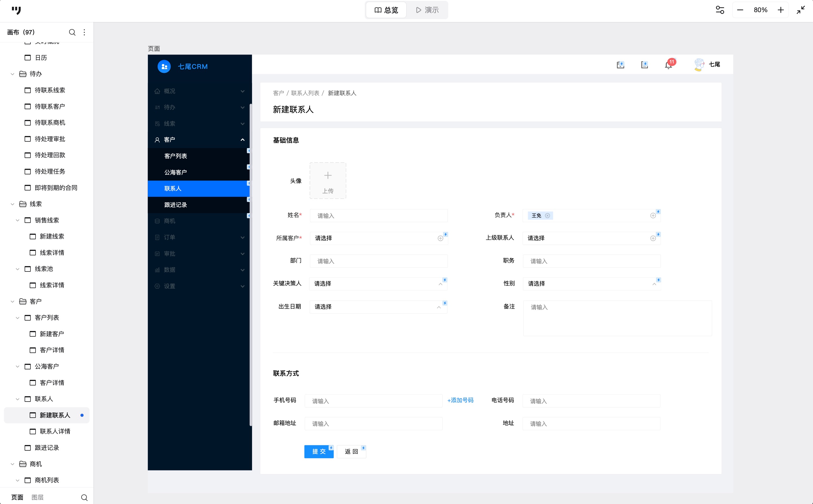813x504 pixels.
Task: Collapse the 待办 folder in tree
Action: pos(12,74)
